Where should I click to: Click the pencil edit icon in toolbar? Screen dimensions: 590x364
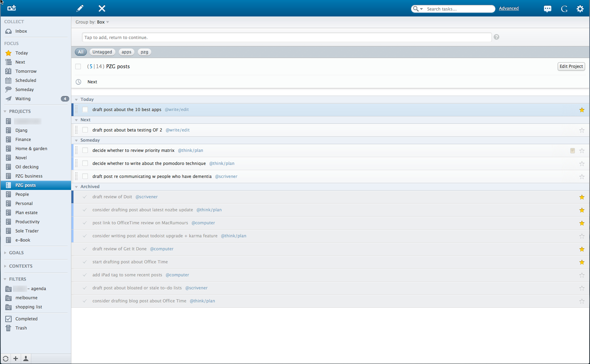[x=80, y=8]
